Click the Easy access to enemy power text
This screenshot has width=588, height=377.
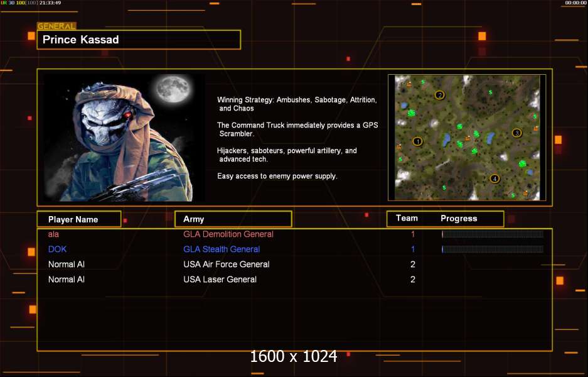pos(277,176)
